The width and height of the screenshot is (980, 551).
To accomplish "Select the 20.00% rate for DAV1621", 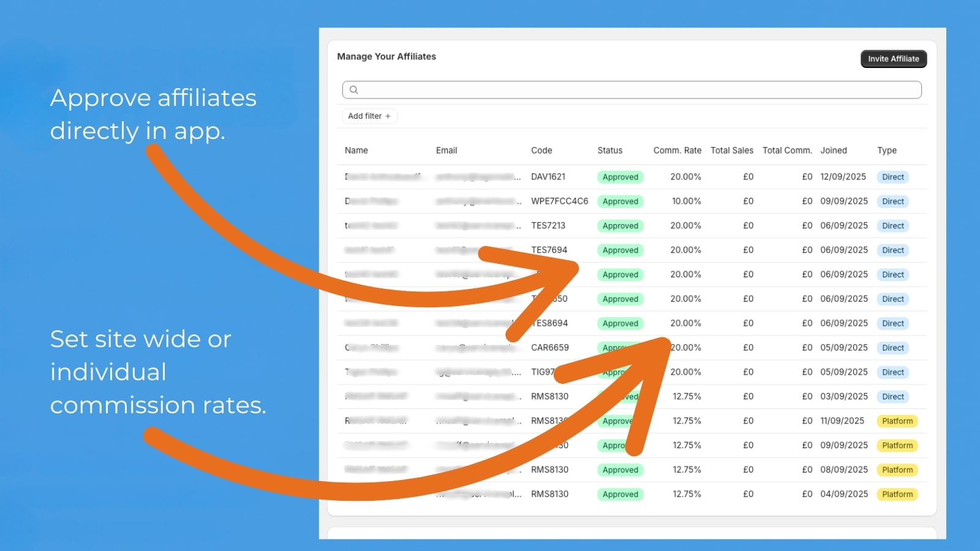I will pos(686,177).
